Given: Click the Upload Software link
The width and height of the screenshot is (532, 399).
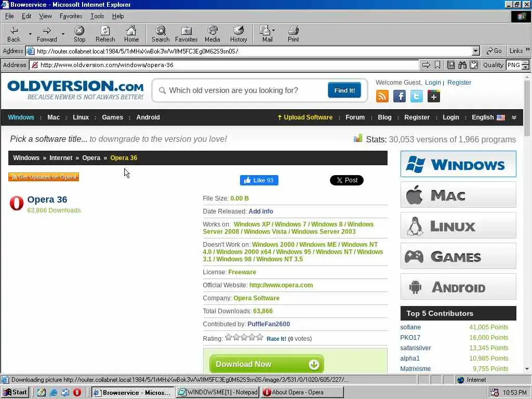Looking at the screenshot, I should 304,117.
